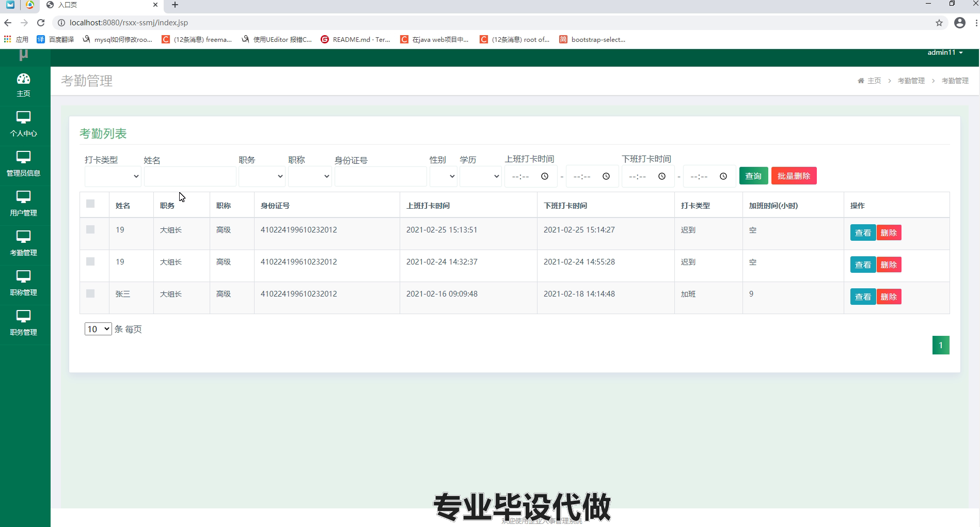This screenshot has height=527, width=980.
Task: Expand the 性别 filter dropdown
Action: 443,176
